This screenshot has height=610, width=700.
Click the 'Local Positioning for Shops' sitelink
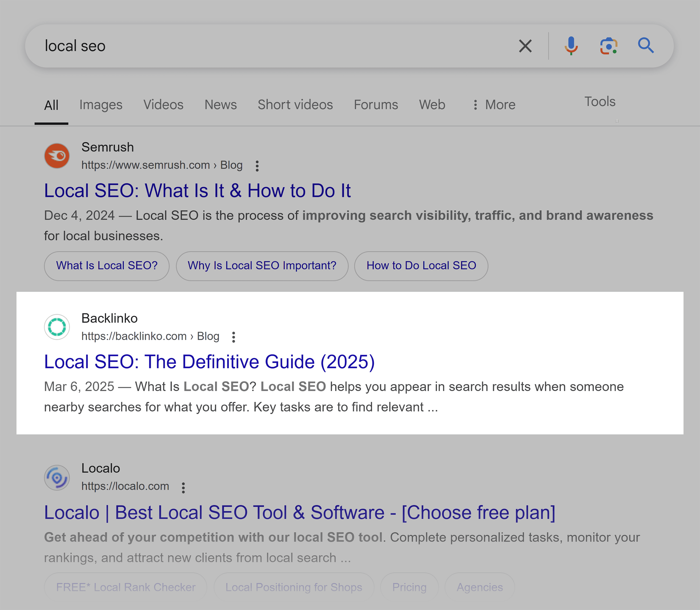pos(294,587)
